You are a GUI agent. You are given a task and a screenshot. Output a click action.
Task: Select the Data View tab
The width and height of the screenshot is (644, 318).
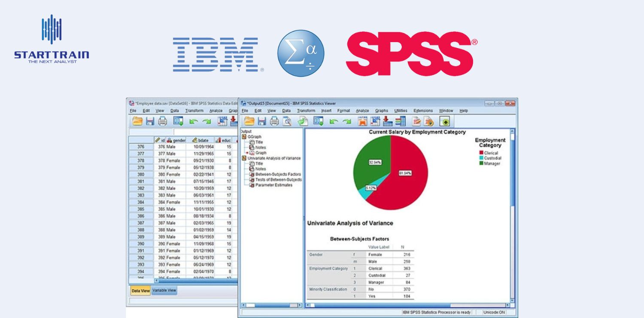pyautogui.click(x=140, y=291)
